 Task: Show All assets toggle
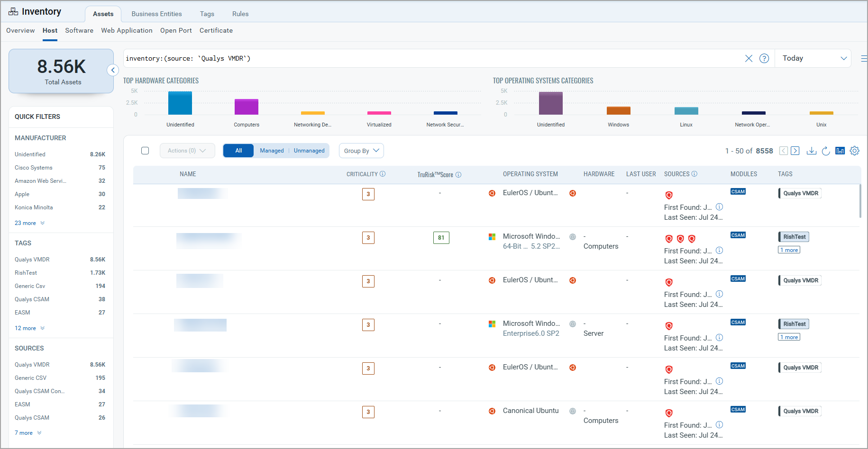point(238,151)
